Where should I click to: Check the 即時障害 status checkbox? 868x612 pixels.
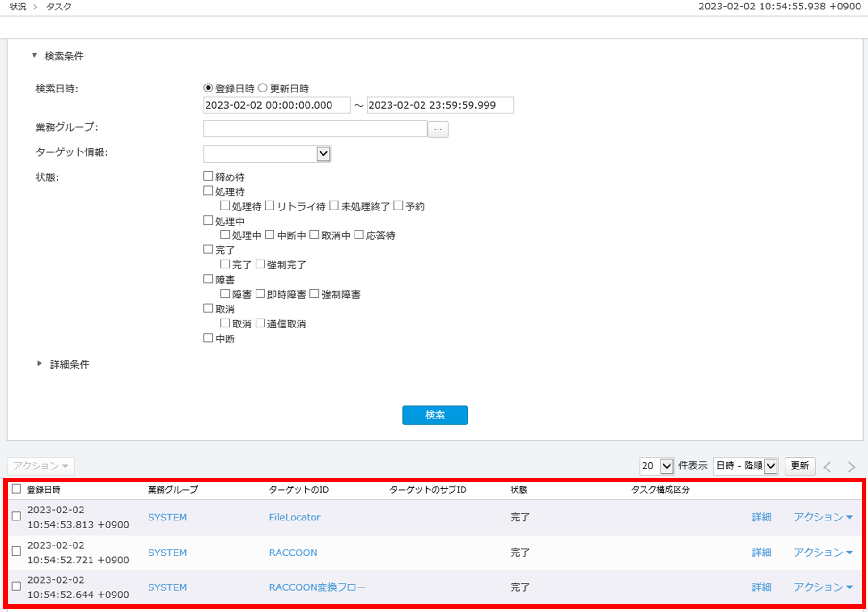pyautogui.click(x=260, y=293)
